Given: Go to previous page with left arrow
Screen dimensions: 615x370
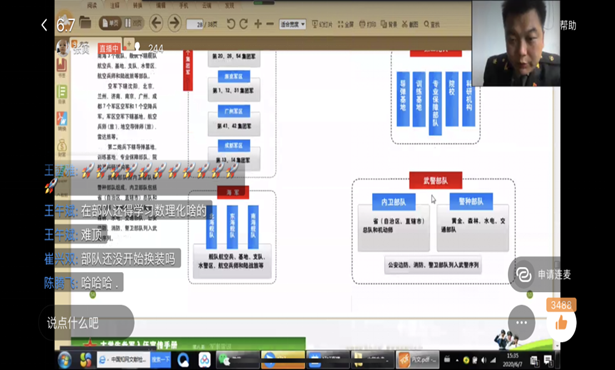Looking at the screenshot, I should pyautogui.click(x=156, y=23).
